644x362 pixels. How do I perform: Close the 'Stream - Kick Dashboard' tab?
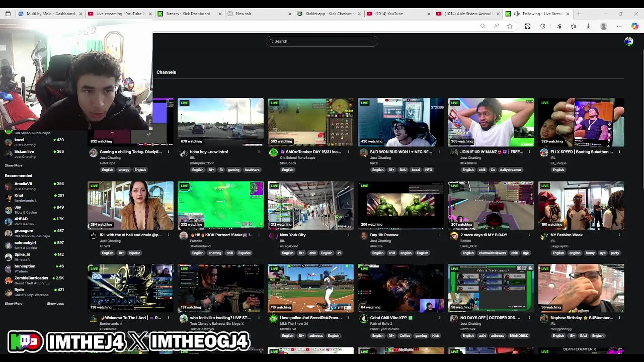[220, 14]
